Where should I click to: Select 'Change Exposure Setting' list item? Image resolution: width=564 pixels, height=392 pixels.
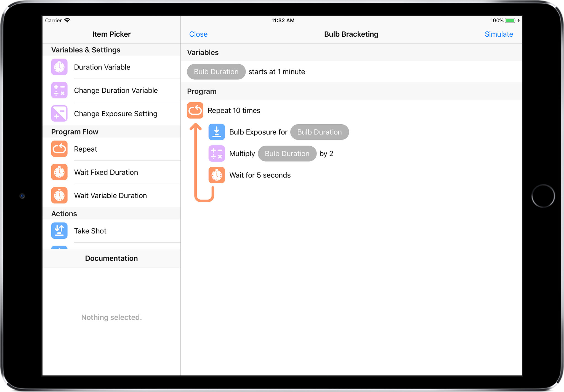tap(111, 114)
